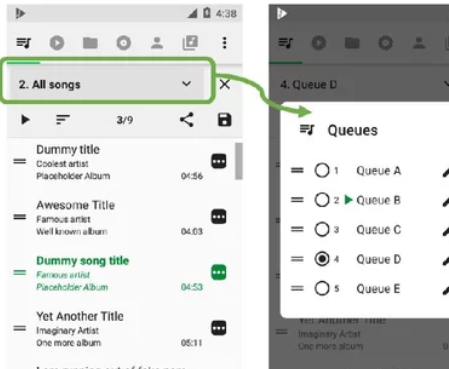Select the Queue D radio button
This screenshot has height=369, width=449.
[x=322, y=259]
